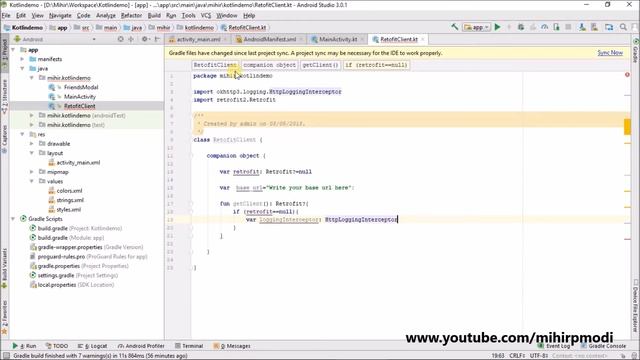Select strings.xml in the values folder
The height and width of the screenshot is (360, 640).
(70, 200)
